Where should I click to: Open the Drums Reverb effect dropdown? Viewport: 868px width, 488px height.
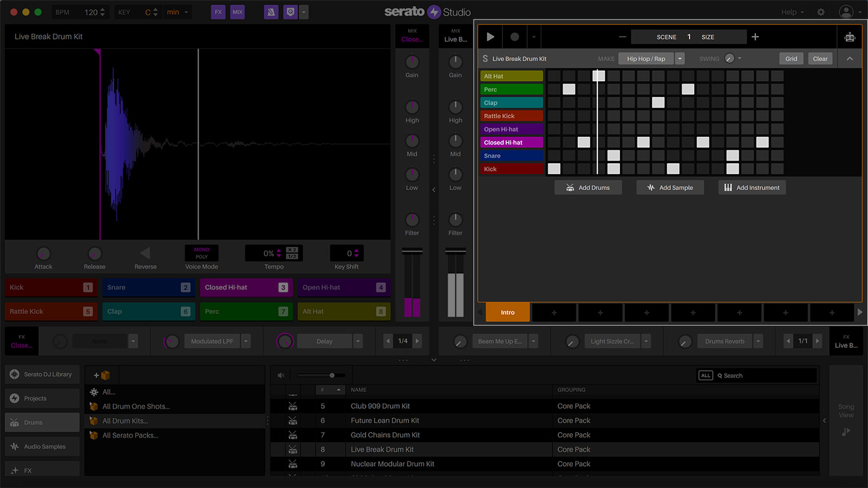(758, 341)
